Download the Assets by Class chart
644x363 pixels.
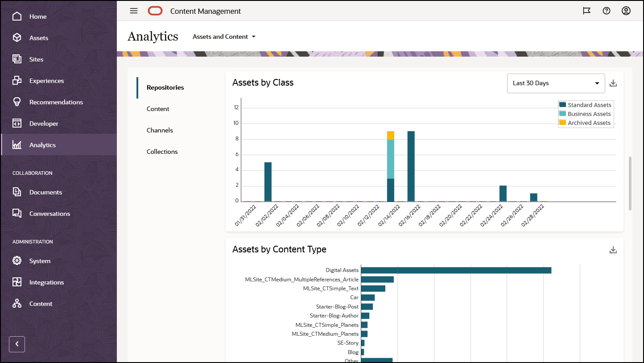(613, 83)
